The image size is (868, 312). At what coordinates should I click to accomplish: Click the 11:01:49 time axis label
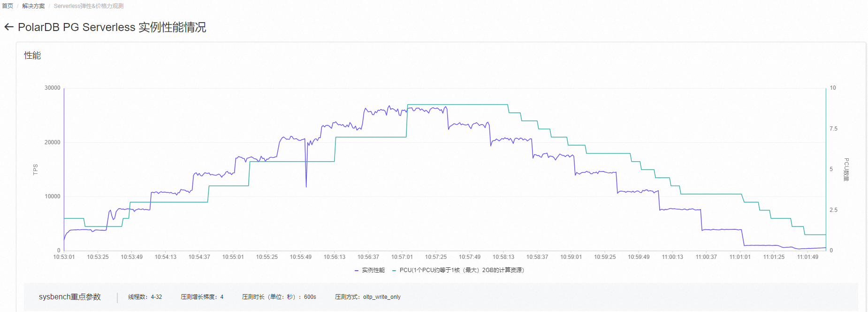(x=807, y=257)
